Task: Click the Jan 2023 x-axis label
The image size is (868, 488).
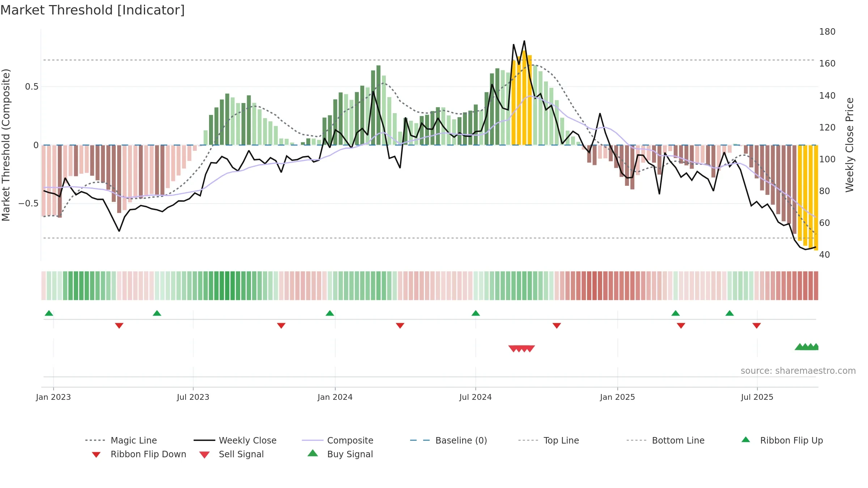Action: [x=54, y=397]
